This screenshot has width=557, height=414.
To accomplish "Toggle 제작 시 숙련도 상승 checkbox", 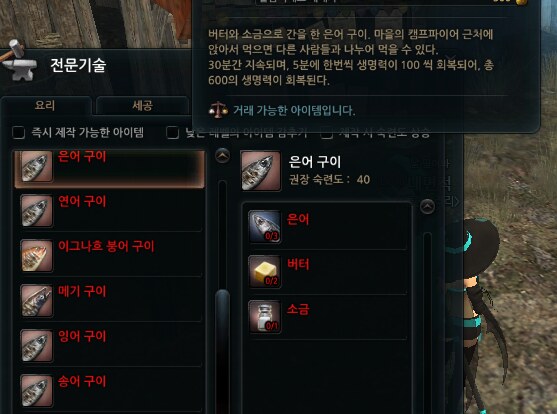I will click(x=327, y=133).
